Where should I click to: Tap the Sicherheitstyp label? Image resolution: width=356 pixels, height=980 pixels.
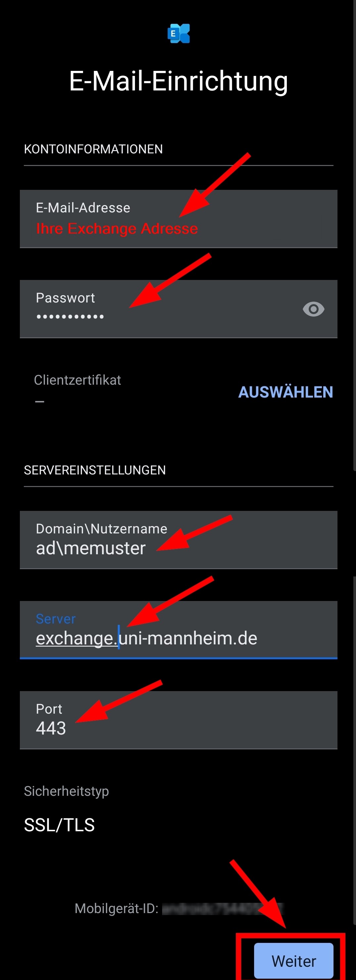tap(67, 791)
